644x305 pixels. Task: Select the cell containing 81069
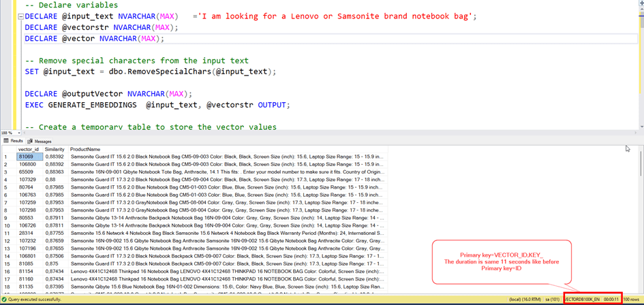pyautogui.click(x=29, y=157)
